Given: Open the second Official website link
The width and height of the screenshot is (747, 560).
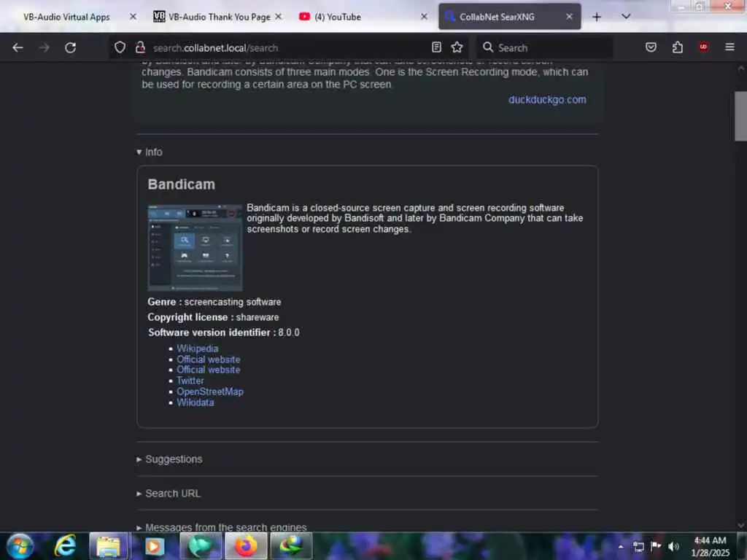Looking at the screenshot, I should pos(208,370).
